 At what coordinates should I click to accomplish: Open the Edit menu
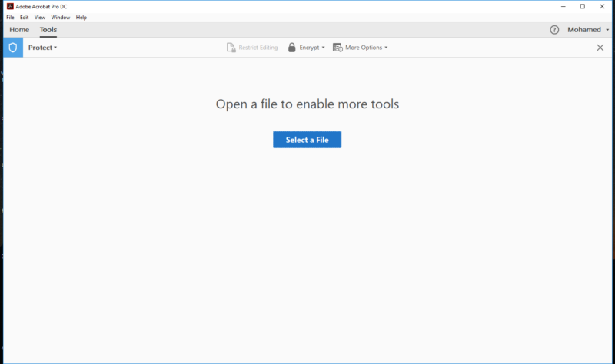25,17
